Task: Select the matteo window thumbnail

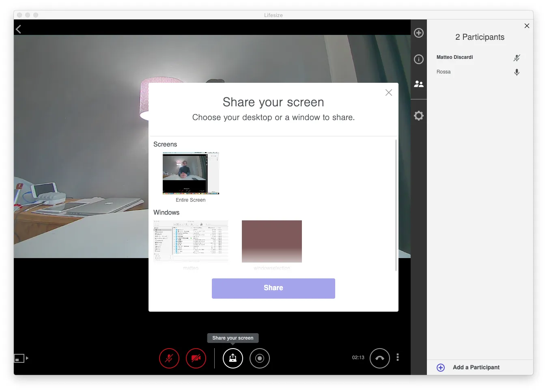Action: point(191,241)
